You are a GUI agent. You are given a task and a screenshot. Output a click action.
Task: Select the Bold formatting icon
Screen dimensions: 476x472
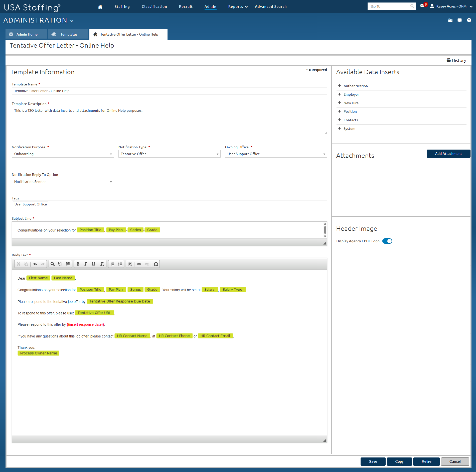point(78,264)
